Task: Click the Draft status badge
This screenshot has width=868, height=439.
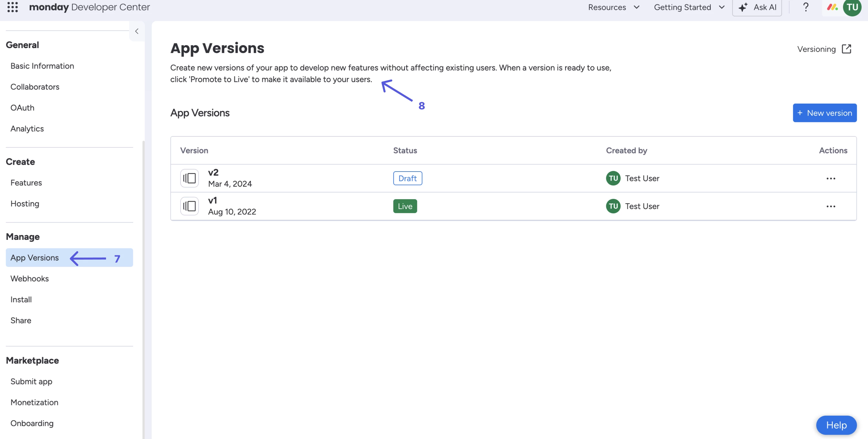Action: point(408,178)
